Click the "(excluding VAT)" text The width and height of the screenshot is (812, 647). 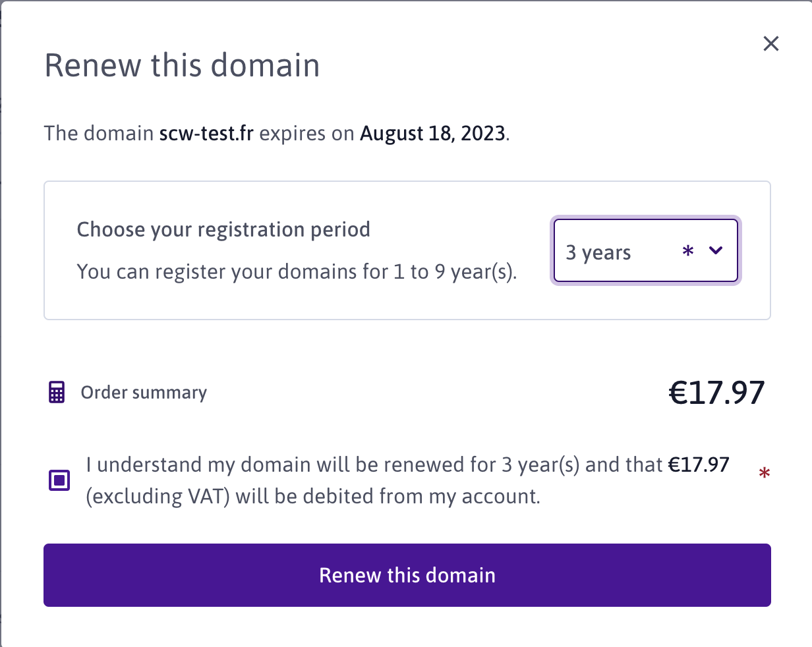click(x=158, y=496)
